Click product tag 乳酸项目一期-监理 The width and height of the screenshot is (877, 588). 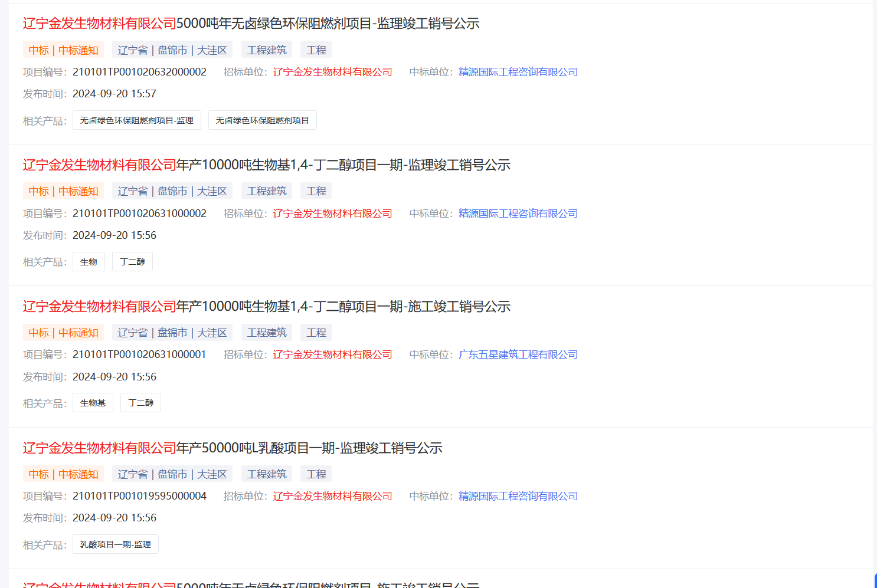pyautogui.click(x=116, y=544)
